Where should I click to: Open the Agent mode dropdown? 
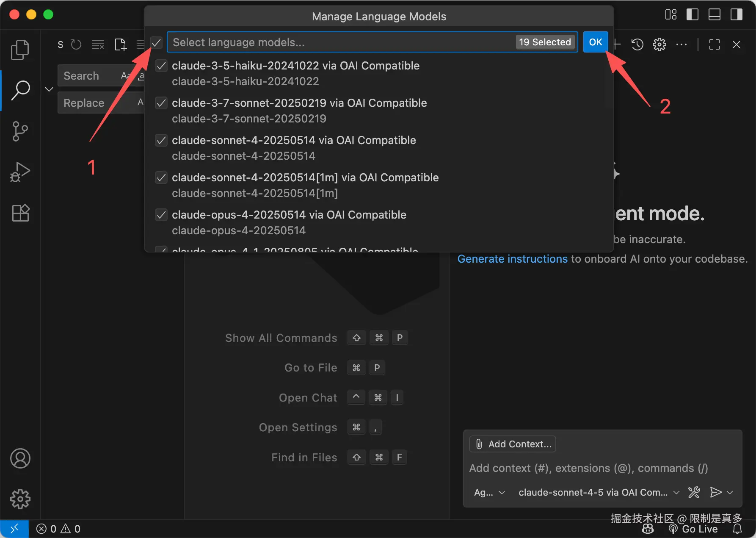coord(490,492)
